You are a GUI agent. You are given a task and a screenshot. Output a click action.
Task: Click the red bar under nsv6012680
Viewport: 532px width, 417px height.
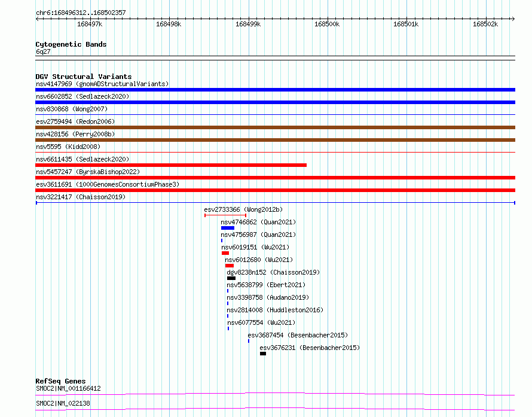[x=230, y=266]
